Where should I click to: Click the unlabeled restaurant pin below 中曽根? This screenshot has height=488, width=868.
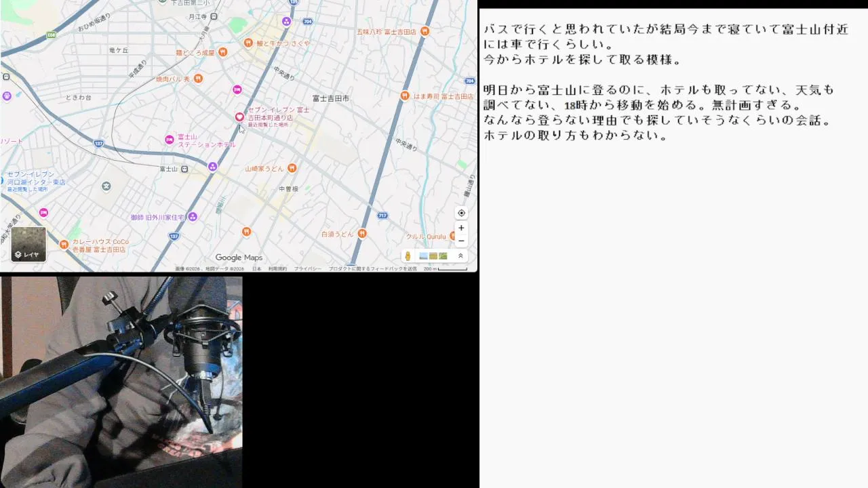tap(246, 231)
